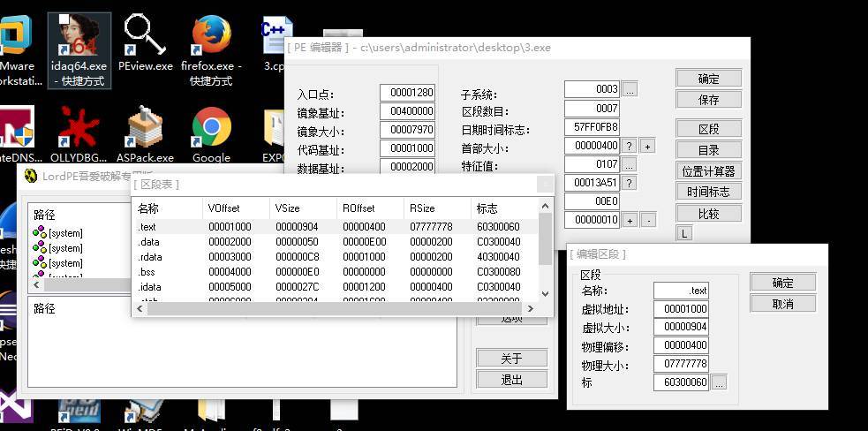This screenshot has height=431, width=868.
Task: Click 取消 in Edit Section dialog
Action: (782, 304)
